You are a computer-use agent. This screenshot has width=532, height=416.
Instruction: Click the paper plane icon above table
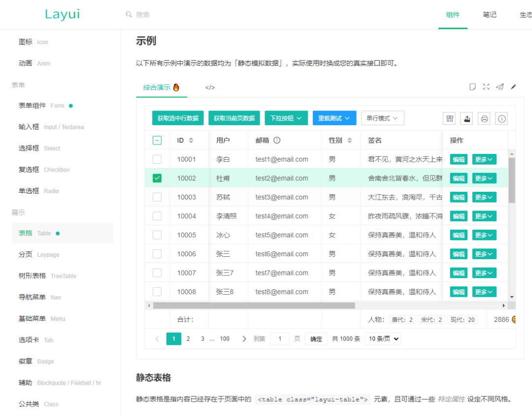[x=499, y=87]
